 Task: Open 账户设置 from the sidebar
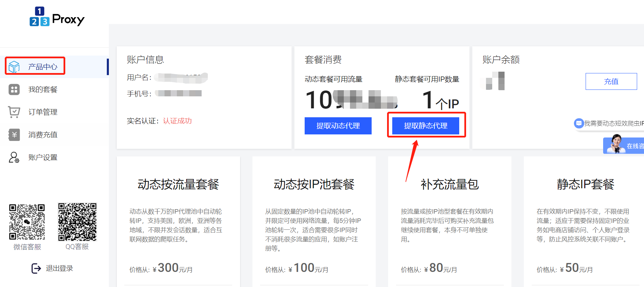point(43,157)
